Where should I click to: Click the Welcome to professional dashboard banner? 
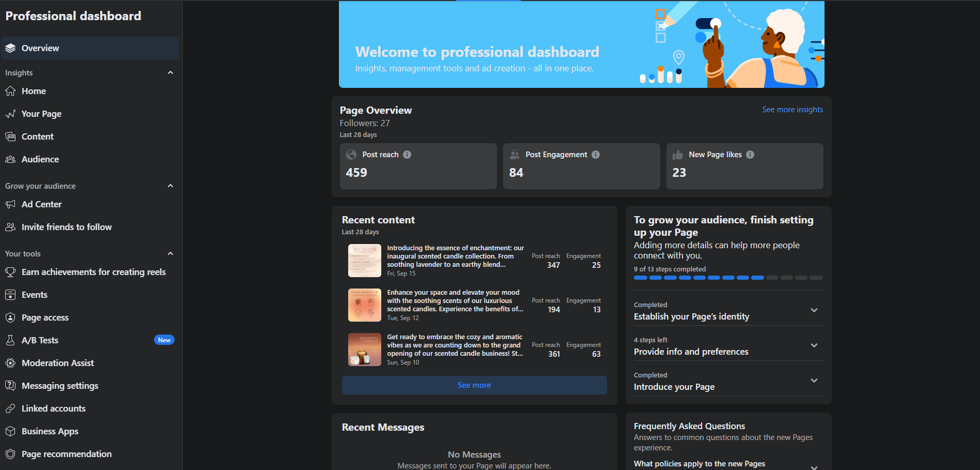coord(582,44)
